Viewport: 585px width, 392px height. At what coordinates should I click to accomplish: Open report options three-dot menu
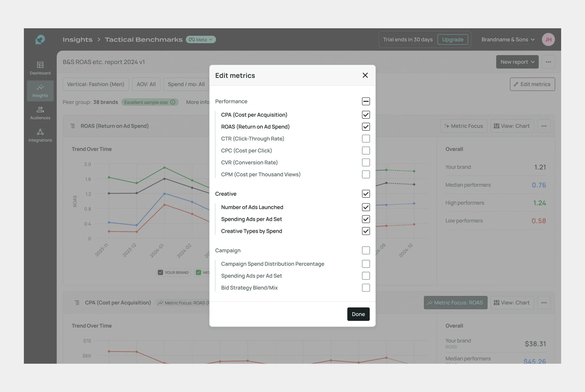coord(548,62)
